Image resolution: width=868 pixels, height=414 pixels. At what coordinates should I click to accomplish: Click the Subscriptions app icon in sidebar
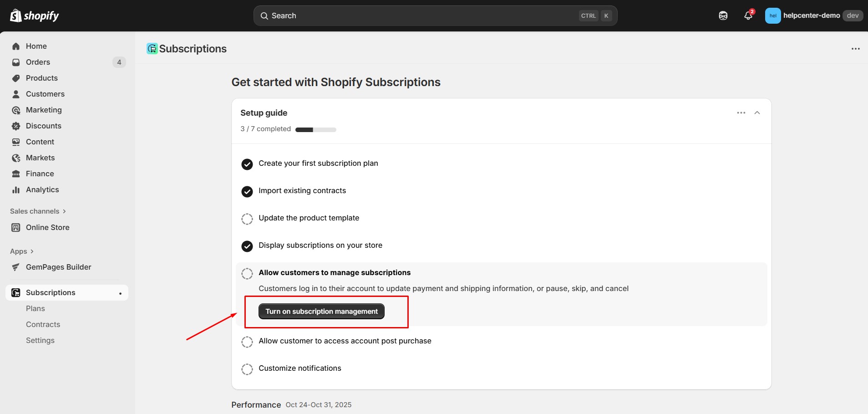(x=16, y=292)
